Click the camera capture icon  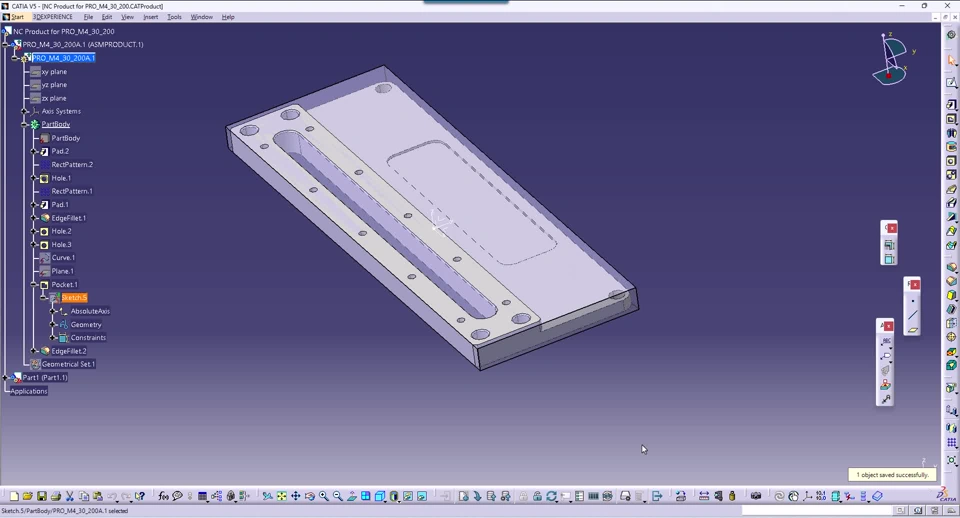[x=756, y=496]
